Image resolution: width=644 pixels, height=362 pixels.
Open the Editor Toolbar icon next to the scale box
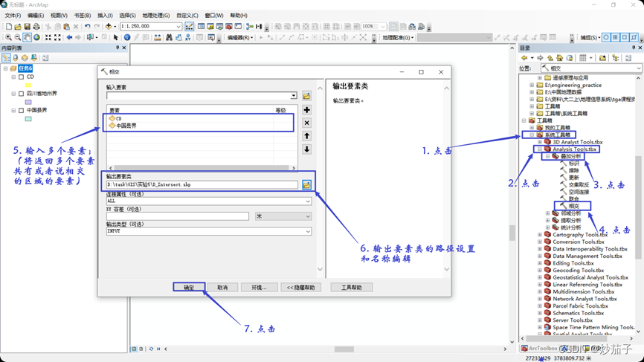tap(190, 27)
